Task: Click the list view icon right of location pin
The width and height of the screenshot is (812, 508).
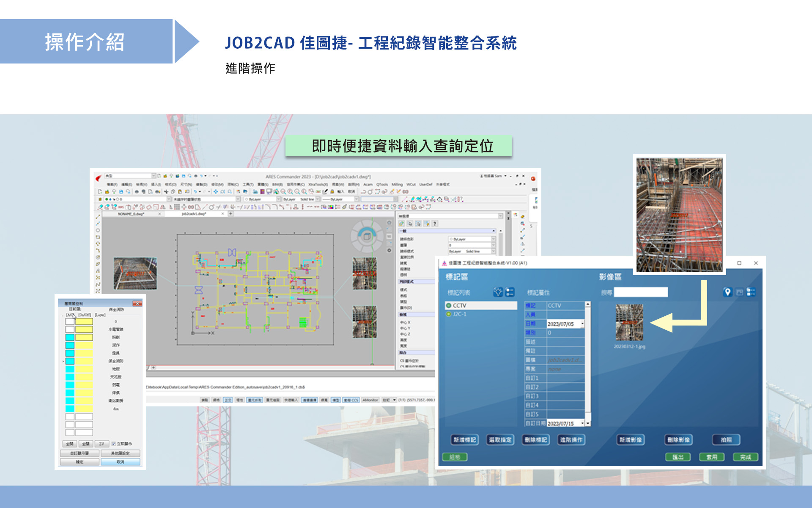Action: [x=751, y=292]
